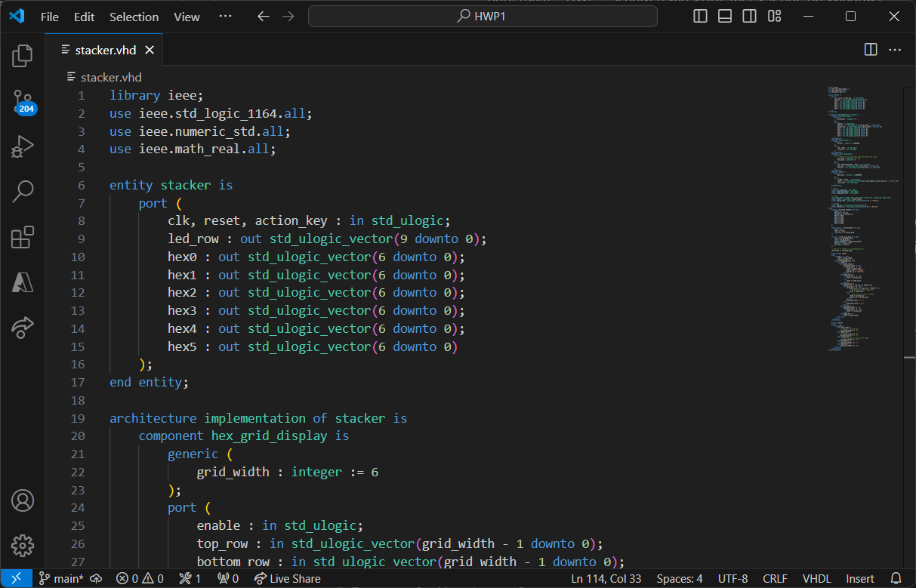Open the Azure view

[23, 282]
